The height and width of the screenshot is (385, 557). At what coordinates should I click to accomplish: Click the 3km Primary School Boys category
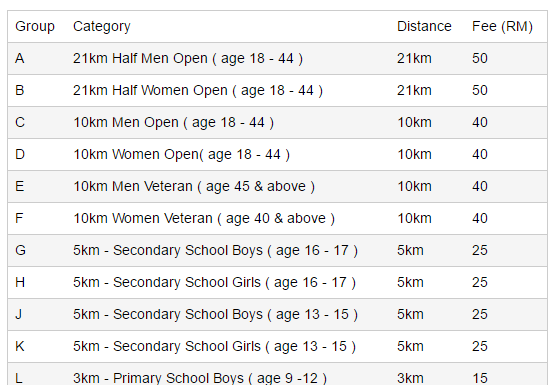(x=200, y=378)
